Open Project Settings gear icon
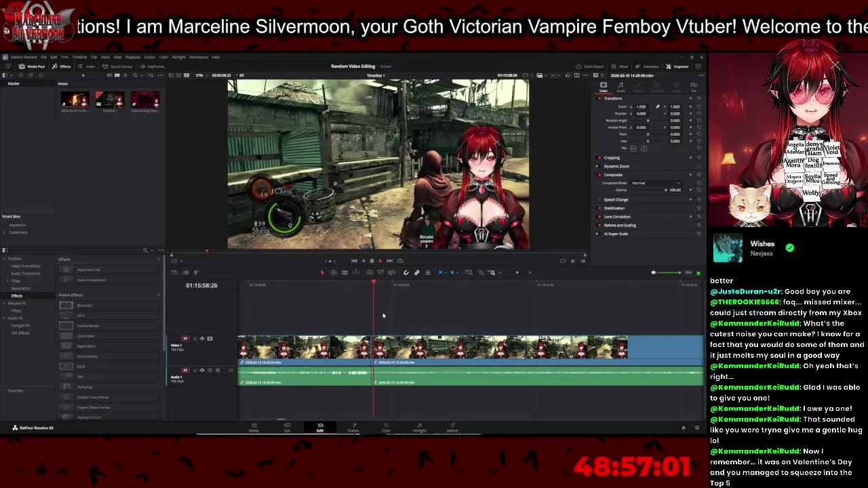The image size is (868, 488). (696, 428)
